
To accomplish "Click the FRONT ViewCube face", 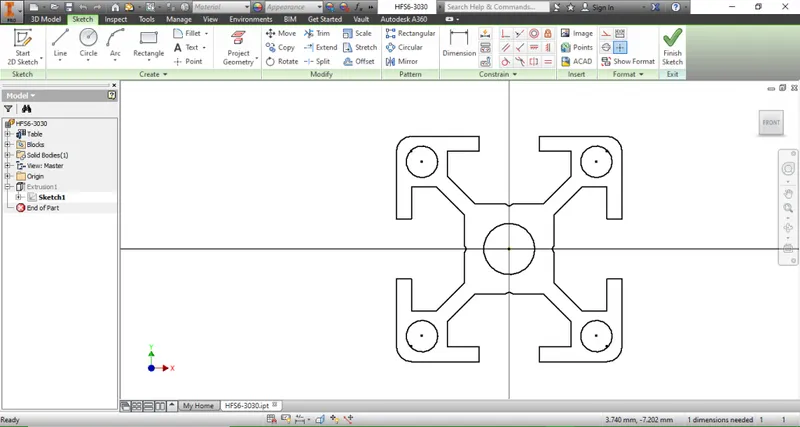I will click(771, 122).
